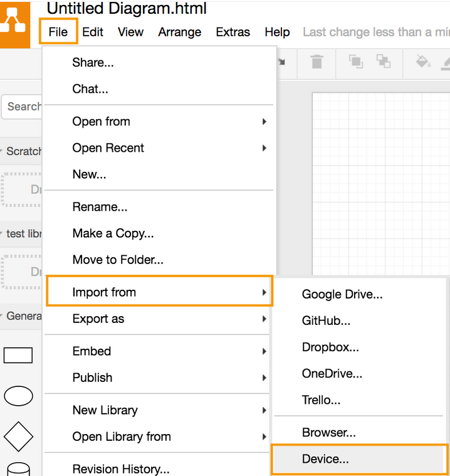The height and width of the screenshot is (476, 450).
Task: Click the Untitled Diagram.html title
Action: click(x=127, y=8)
